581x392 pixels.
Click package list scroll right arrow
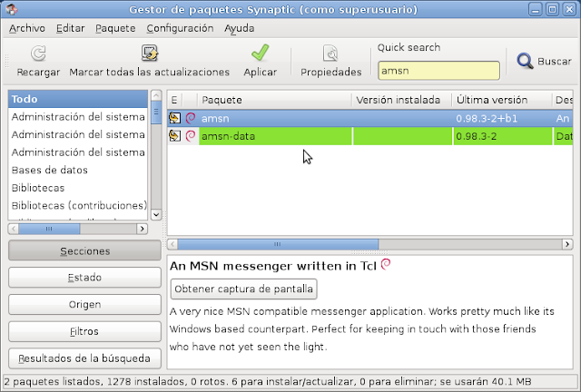coord(566,244)
